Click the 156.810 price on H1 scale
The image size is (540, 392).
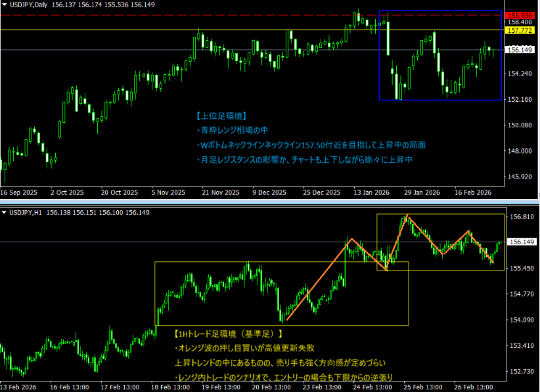pos(522,217)
